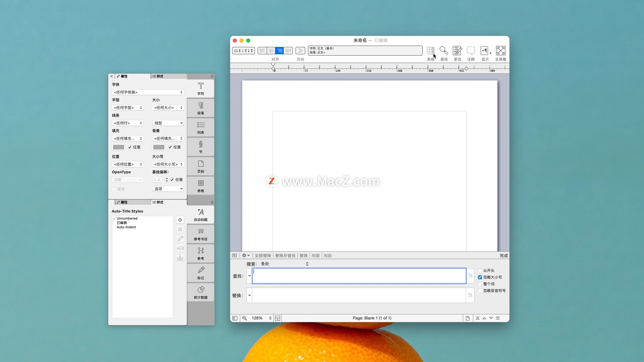Click 替换并查找 (Replace & Find) button
Screen dimensions: 644x362
(x=285, y=256)
